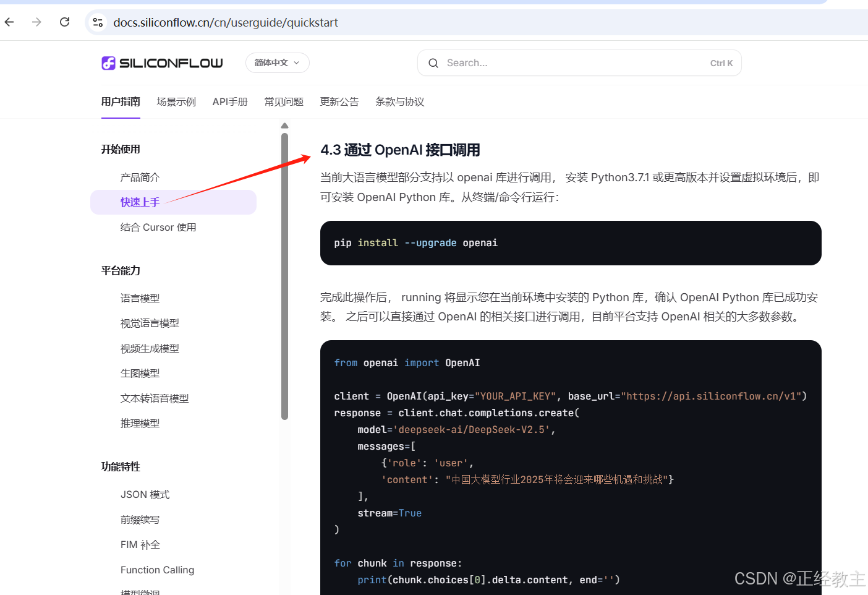Open 文本转语音模型 in the sidebar

tap(155, 399)
